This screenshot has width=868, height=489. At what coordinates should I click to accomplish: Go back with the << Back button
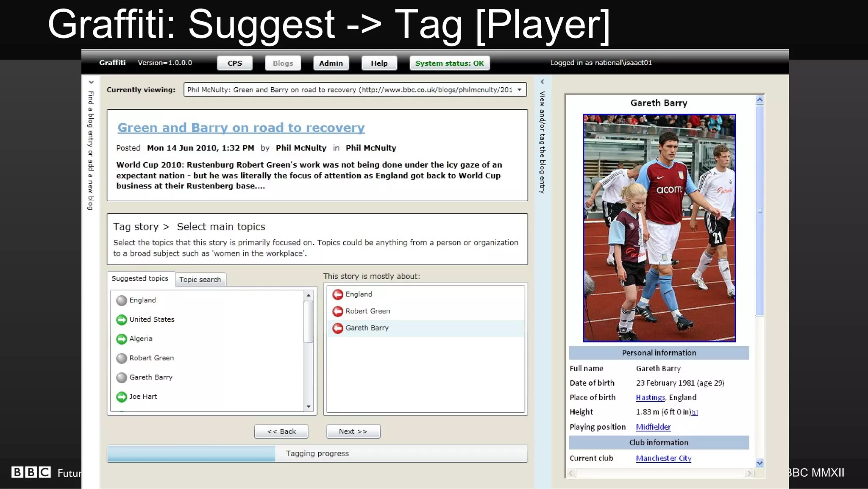click(x=281, y=431)
